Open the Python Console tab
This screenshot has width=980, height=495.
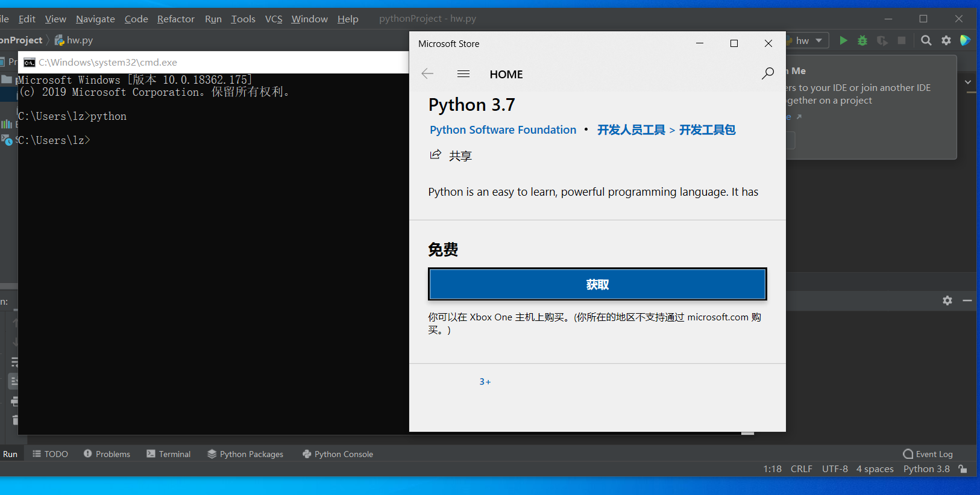click(338, 454)
